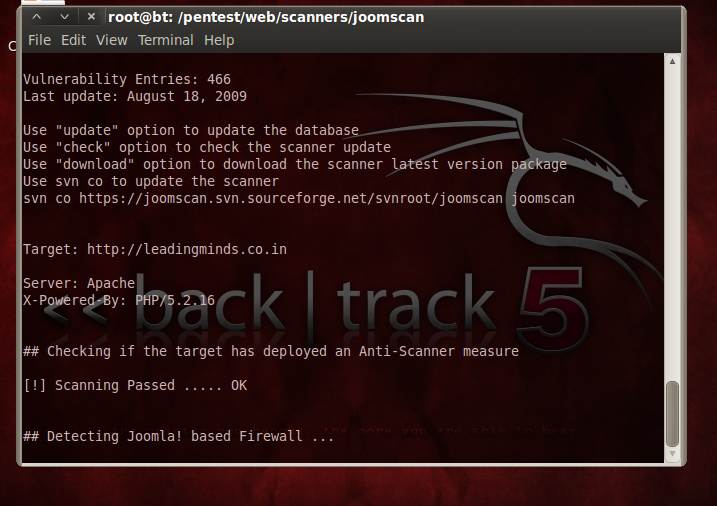Click the Detecting Joomla! based Firewall line

pyautogui.click(x=178, y=436)
